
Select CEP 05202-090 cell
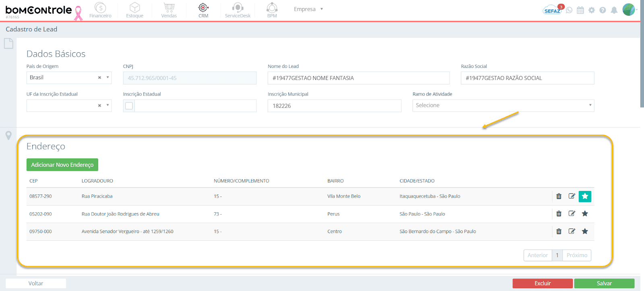coord(41,214)
